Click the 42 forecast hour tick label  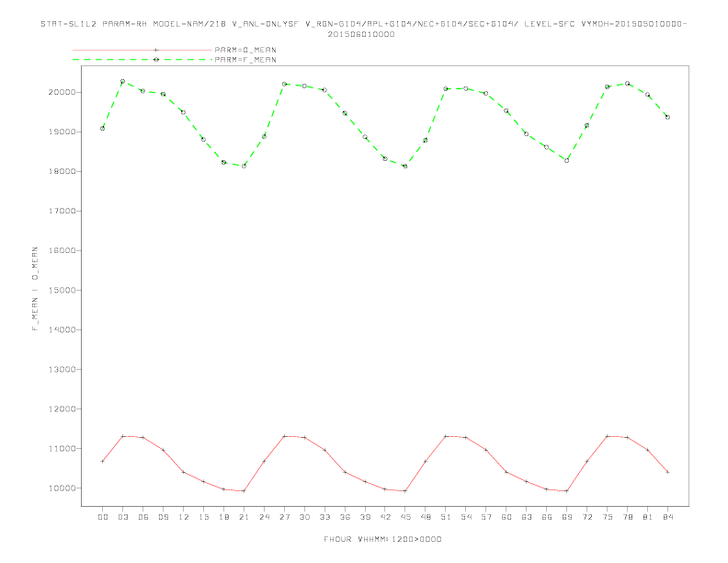click(385, 517)
